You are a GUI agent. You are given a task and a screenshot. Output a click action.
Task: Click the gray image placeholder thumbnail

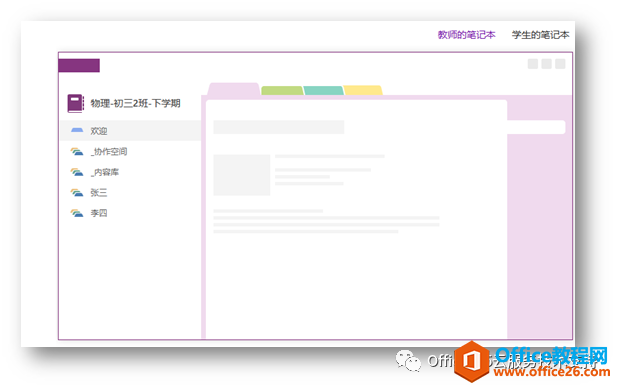242,175
